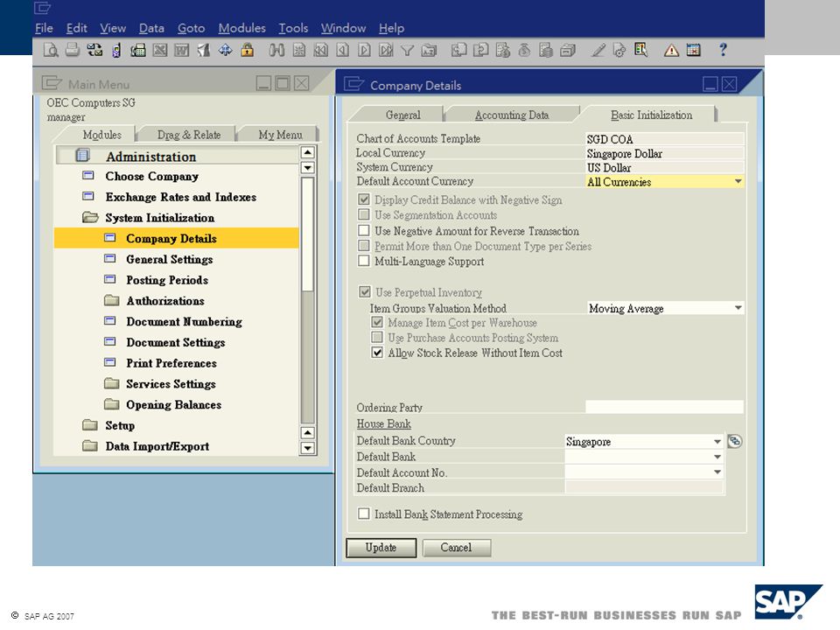Screen dimensions: 840x630
Task: Collapse the System Initialization folder
Action: tap(90, 218)
